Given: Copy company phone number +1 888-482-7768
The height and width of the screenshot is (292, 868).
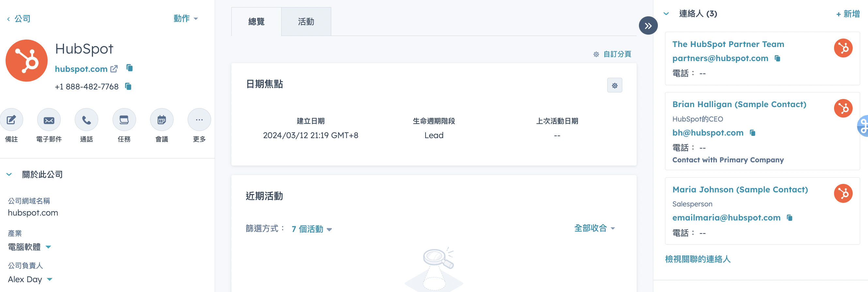Looking at the screenshot, I should point(128,86).
